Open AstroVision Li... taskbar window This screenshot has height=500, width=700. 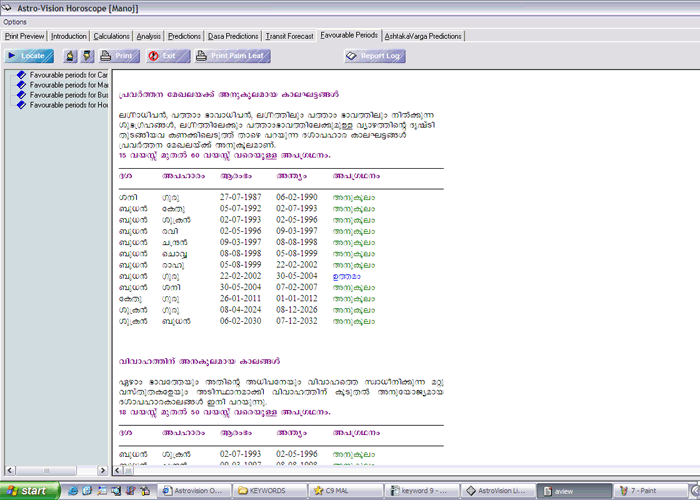[497, 491]
